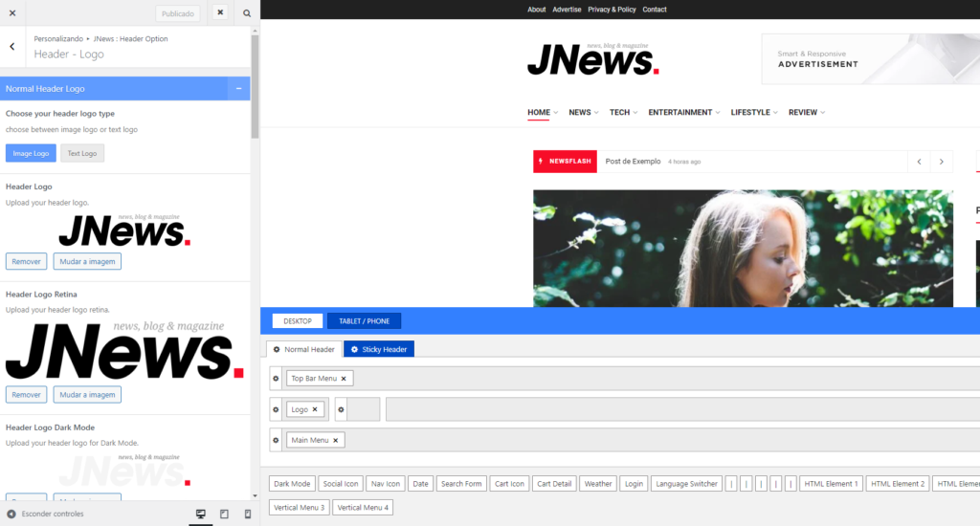980x526 pixels.
Task: Open the LIFESTYLE menu dropdown
Action: (754, 113)
